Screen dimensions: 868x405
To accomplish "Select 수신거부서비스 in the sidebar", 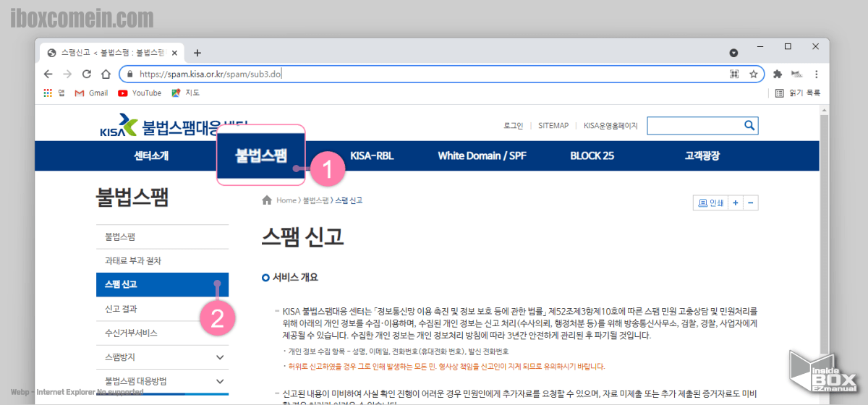I will coord(162,333).
